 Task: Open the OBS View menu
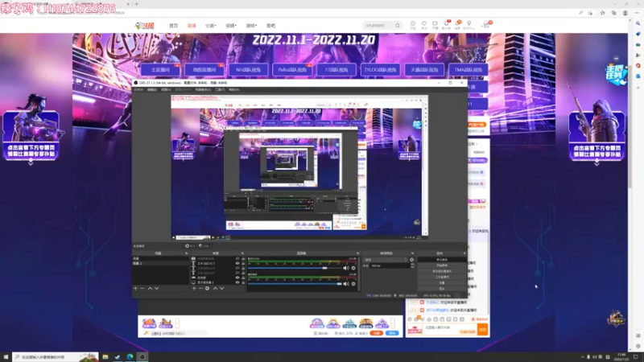[x=166, y=89]
